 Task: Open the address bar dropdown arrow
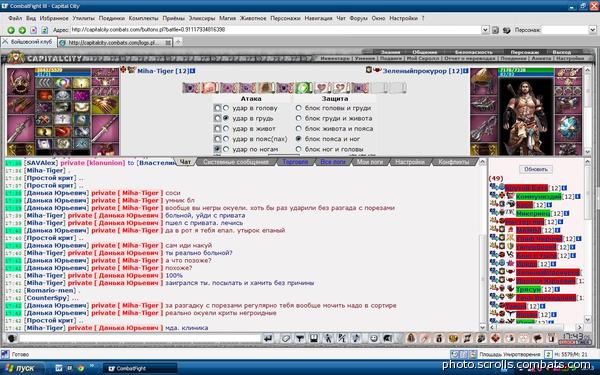coord(485,30)
